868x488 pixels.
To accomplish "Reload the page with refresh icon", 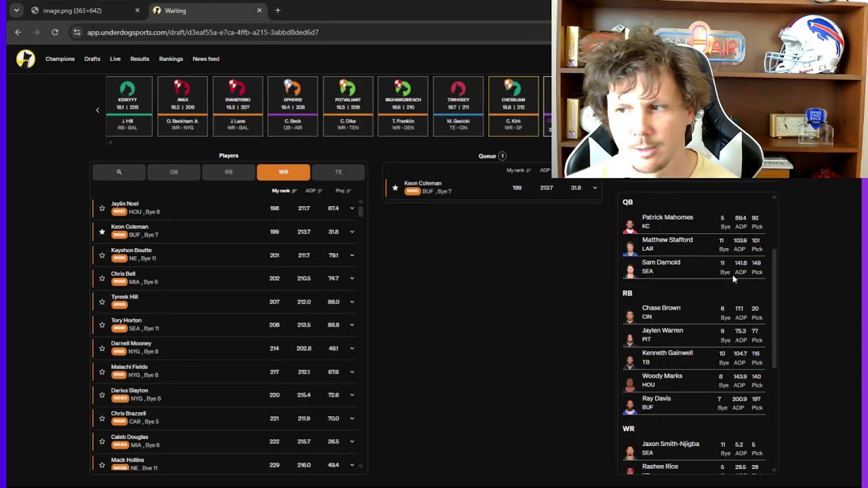I will tap(55, 32).
